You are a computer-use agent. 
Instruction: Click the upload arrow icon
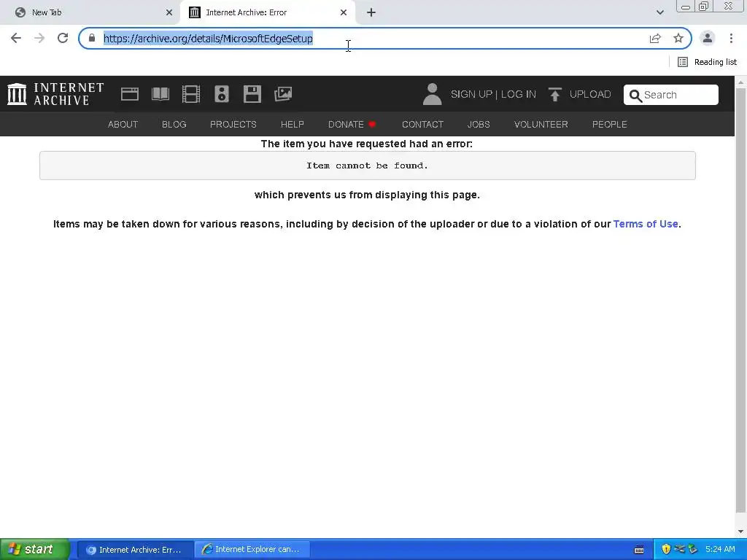(x=554, y=94)
